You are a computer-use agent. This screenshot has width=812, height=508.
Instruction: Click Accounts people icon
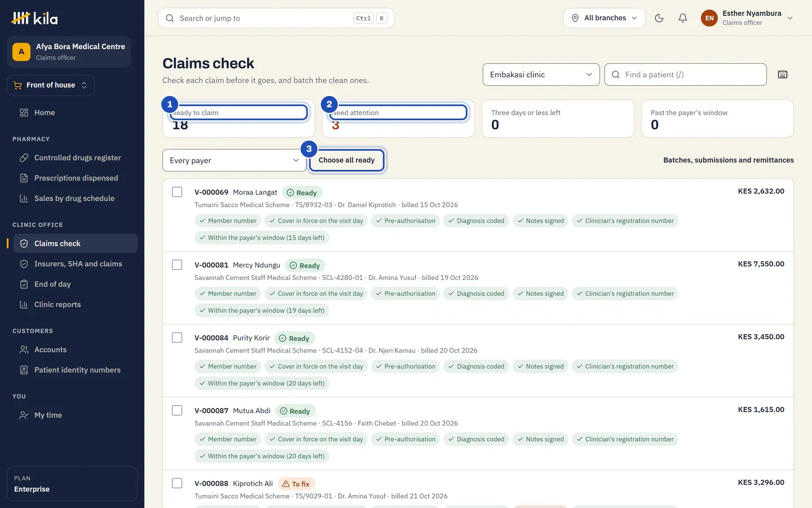click(x=24, y=349)
